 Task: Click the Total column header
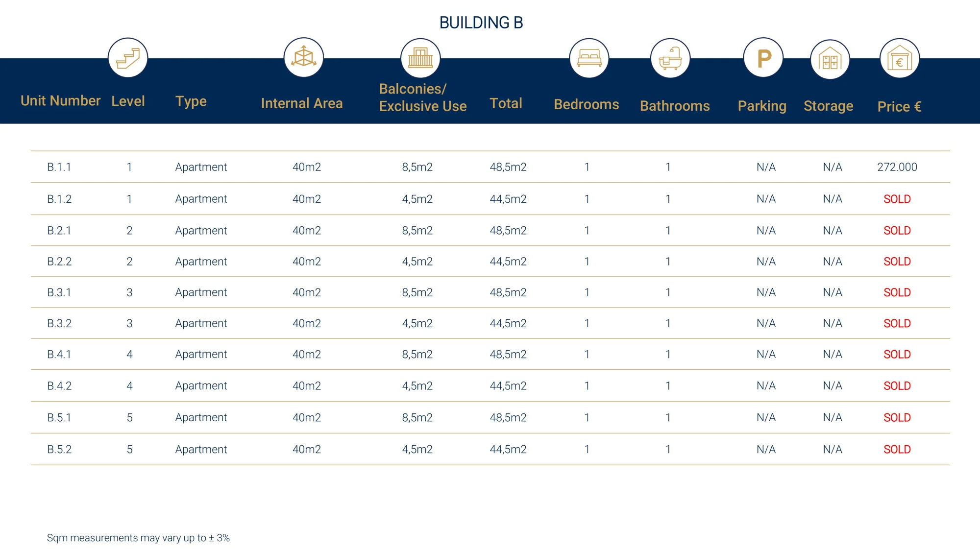506,103
